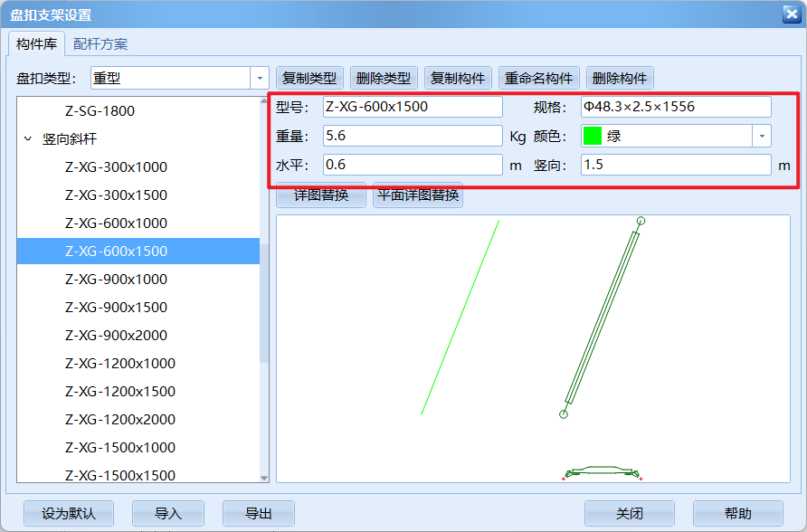Collapse the 竖向斜杆 tree group

(27, 139)
